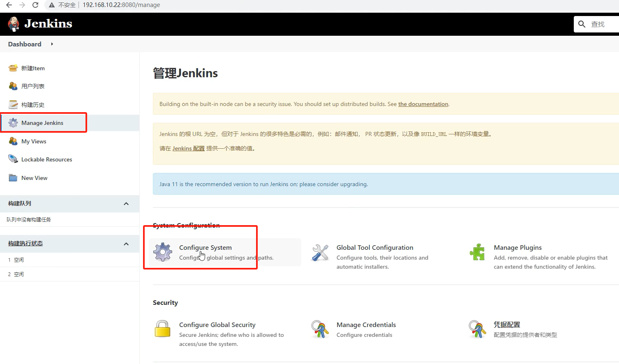Collapse the 构建队列 panel chevron
Viewport: 619px width, 364px height.
coord(126,204)
